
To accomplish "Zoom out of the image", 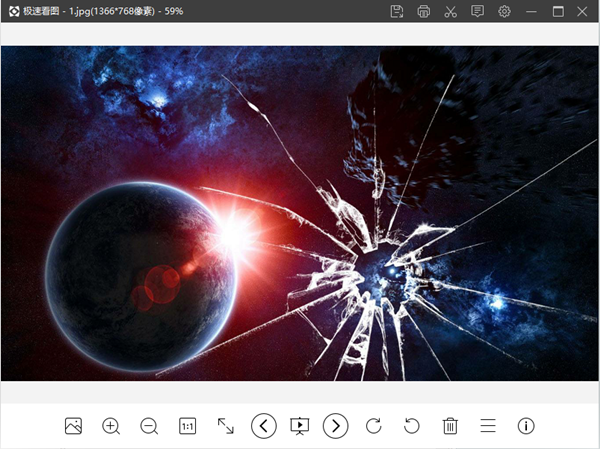I will [149, 426].
